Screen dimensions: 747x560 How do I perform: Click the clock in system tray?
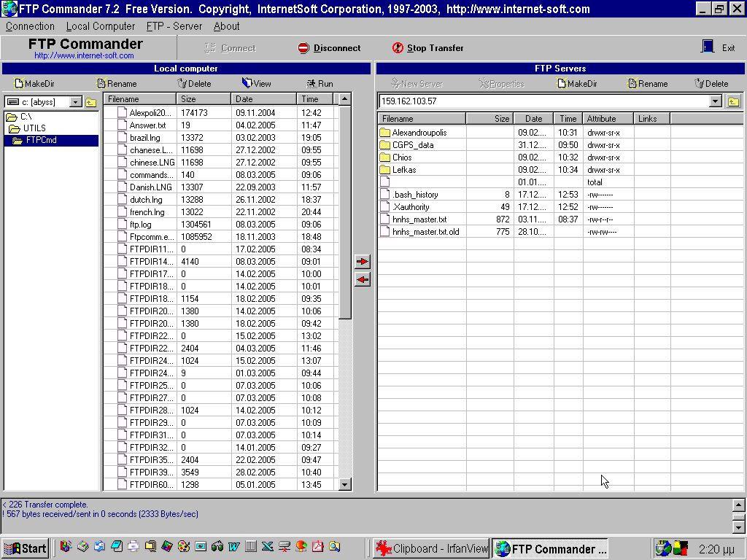tap(716, 549)
